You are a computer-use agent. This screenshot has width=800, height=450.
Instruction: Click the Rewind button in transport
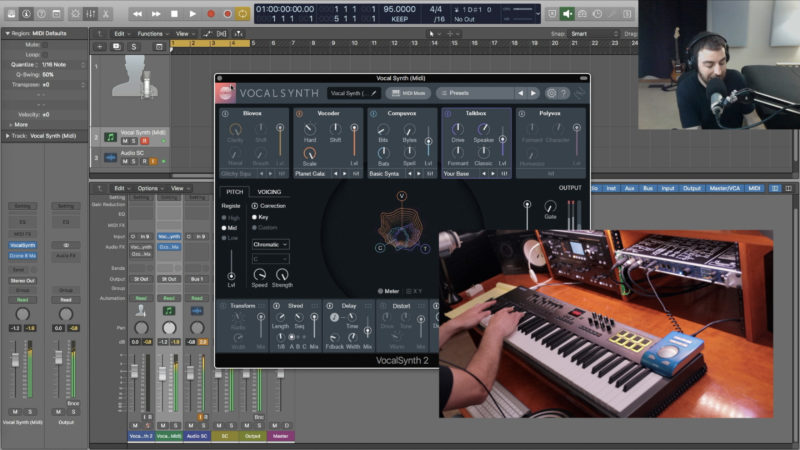138,14
